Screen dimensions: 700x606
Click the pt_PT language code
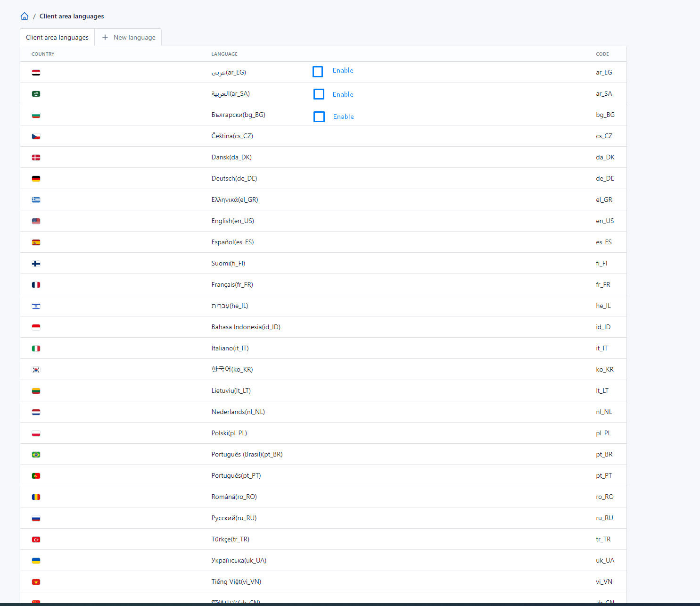pos(604,475)
